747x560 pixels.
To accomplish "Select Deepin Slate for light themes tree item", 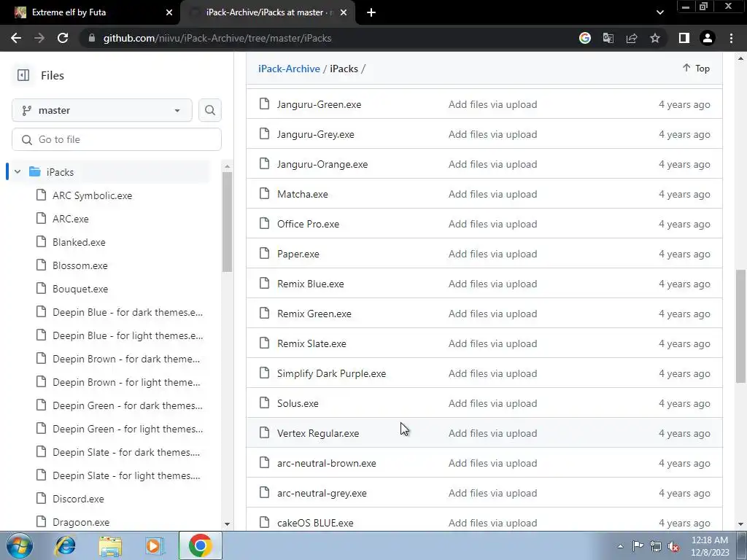I will tap(126, 475).
